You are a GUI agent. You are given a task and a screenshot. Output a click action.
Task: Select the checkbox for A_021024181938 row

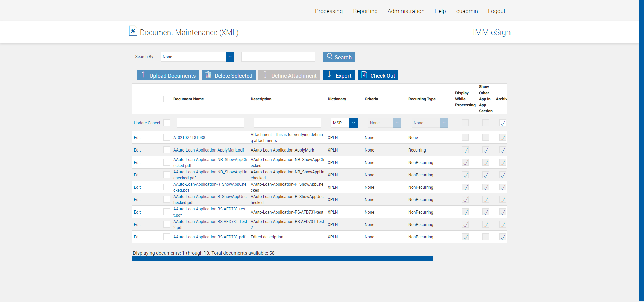(x=167, y=137)
